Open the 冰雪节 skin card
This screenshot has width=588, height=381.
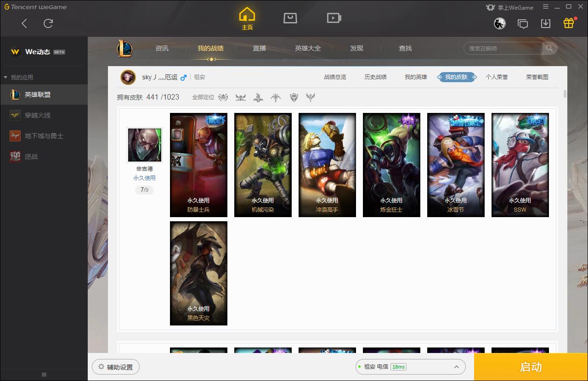[456, 165]
